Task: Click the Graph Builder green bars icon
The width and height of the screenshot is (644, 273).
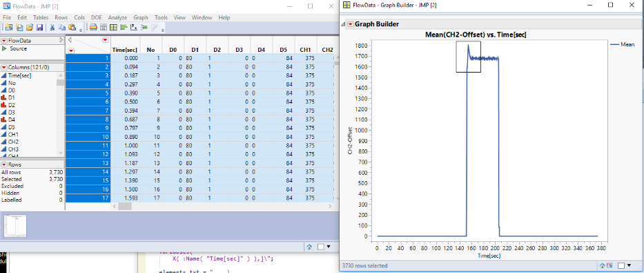Action: point(124,28)
